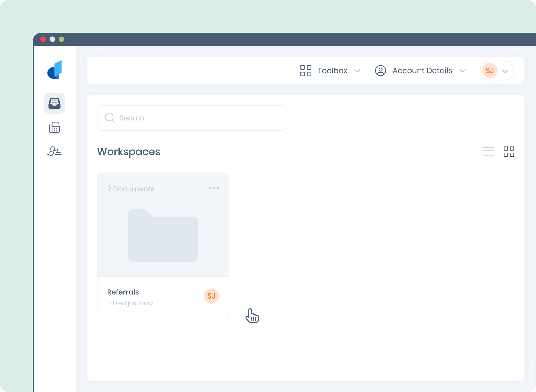Image resolution: width=536 pixels, height=392 pixels.
Task: Open the Toolbox menu label
Action: pos(332,71)
